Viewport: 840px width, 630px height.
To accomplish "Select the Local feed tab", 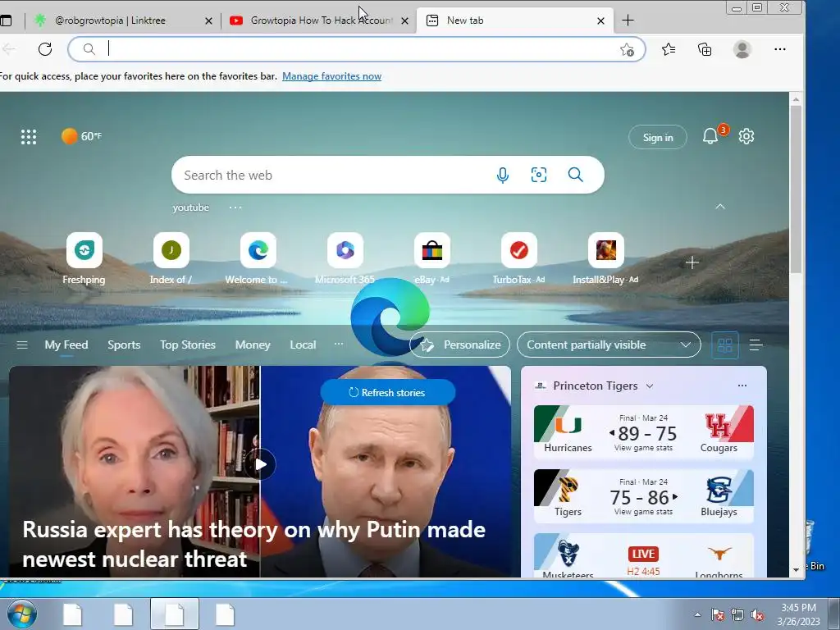I will pyautogui.click(x=303, y=345).
